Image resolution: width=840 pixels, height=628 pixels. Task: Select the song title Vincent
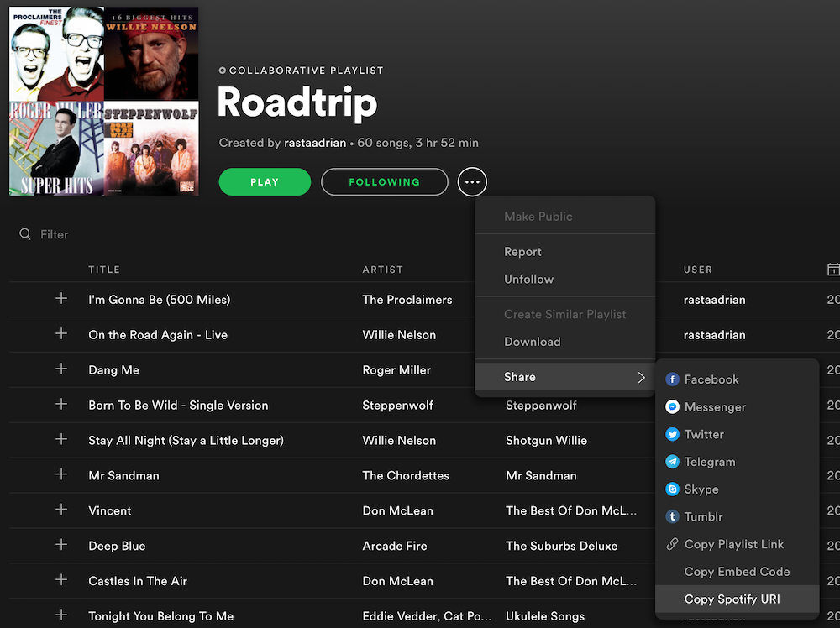(110, 510)
